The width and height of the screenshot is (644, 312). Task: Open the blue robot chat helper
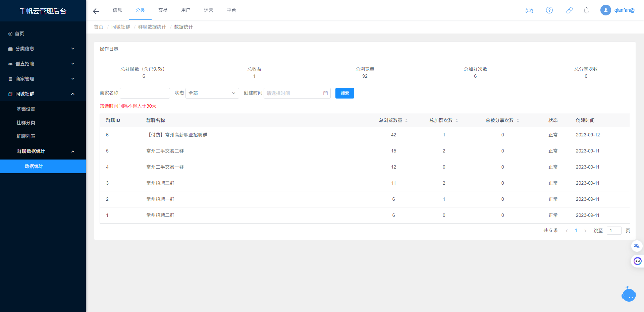[x=629, y=295]
